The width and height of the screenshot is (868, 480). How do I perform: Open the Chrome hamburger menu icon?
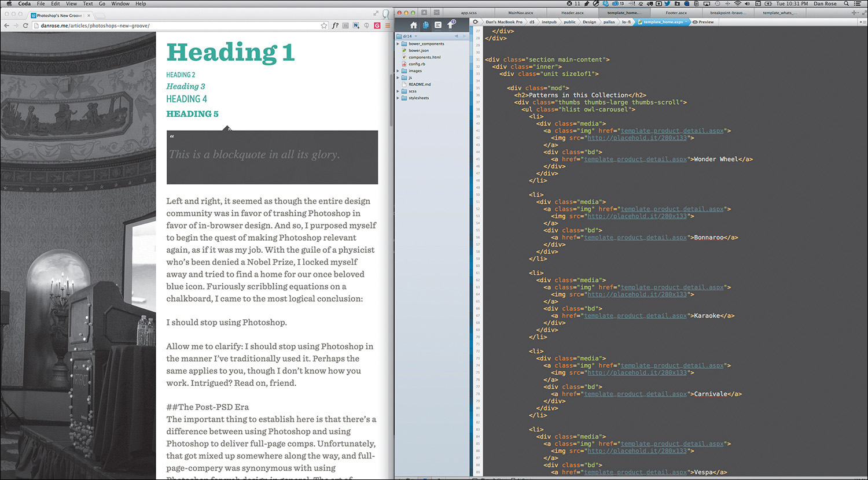click(x=388, y=25)
